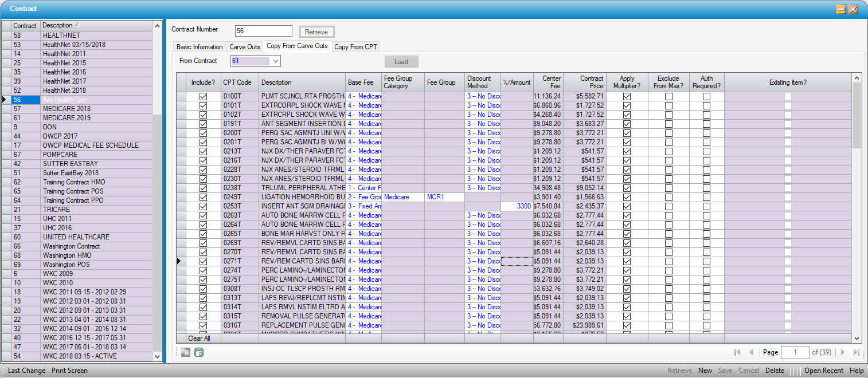The image size is (868, 378).
Task: Jump to the last page arrow
Action: 856,352
